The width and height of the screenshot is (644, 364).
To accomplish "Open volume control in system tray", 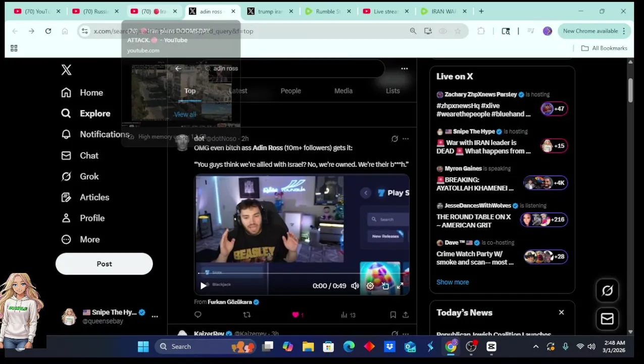I will pos(591,346).
